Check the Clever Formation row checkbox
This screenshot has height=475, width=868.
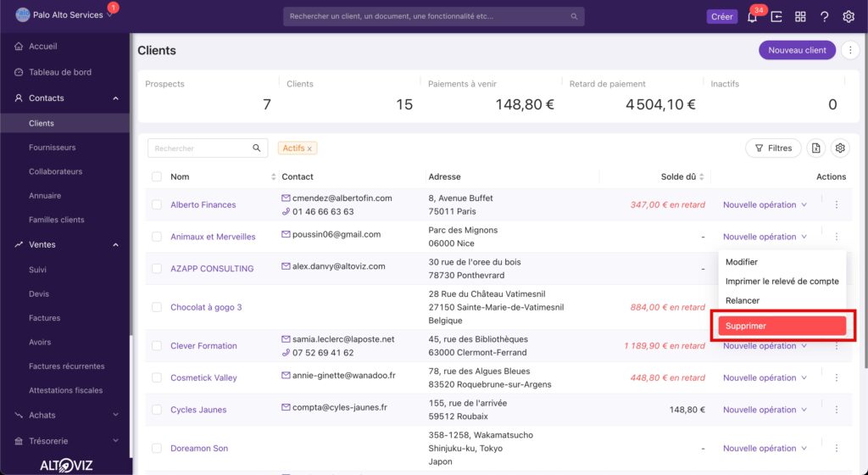tap(157, 346)
